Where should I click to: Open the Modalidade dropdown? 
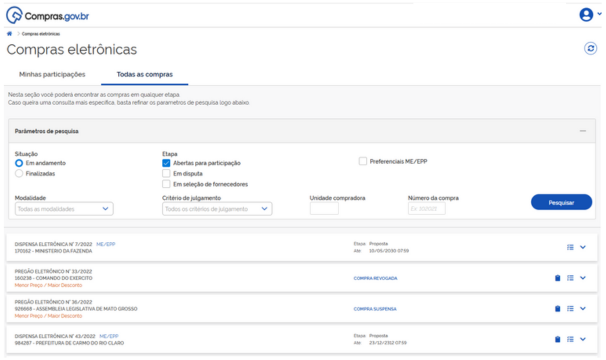pyautogui.click(x=64, y=209)
